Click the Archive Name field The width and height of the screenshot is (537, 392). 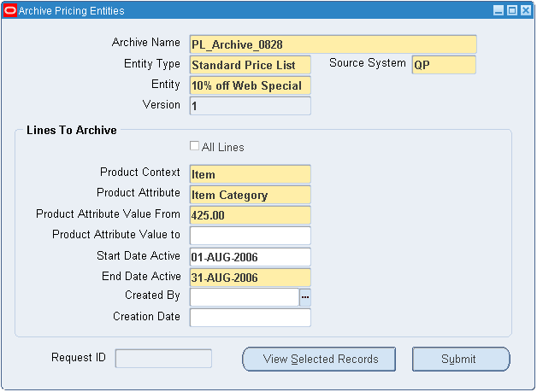[x=333, y=44]
